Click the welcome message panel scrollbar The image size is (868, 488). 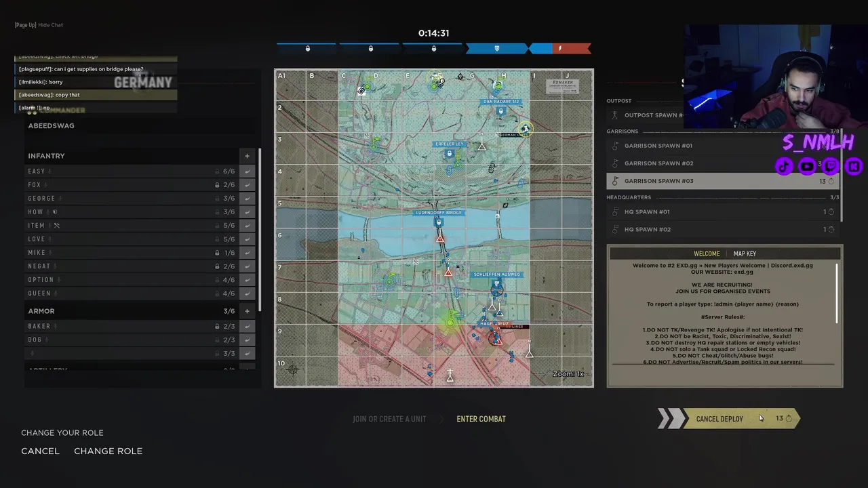click(837, 293)
